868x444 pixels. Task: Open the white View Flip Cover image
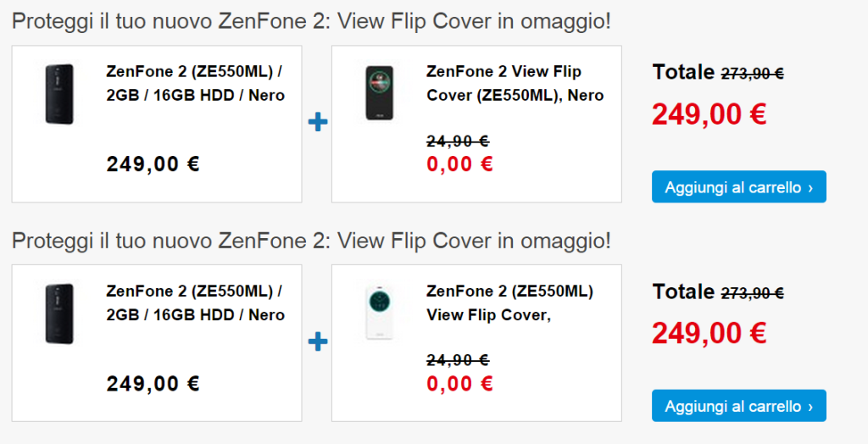coord(379,314)
